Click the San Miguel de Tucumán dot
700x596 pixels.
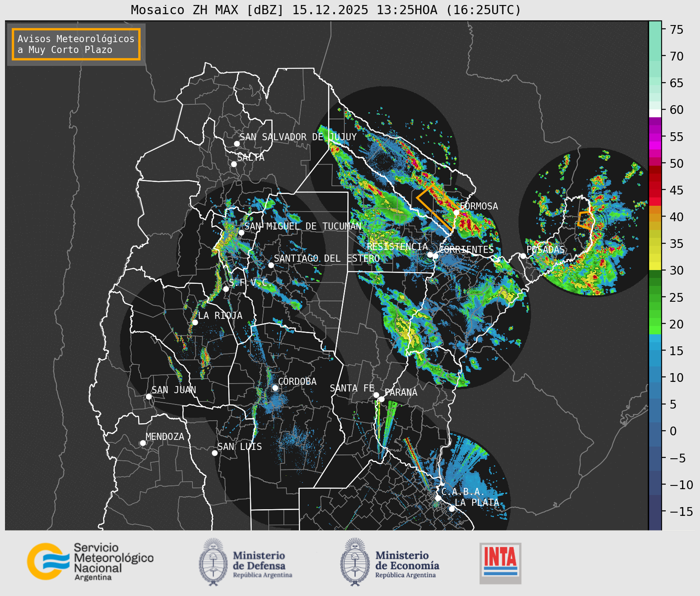241,232
